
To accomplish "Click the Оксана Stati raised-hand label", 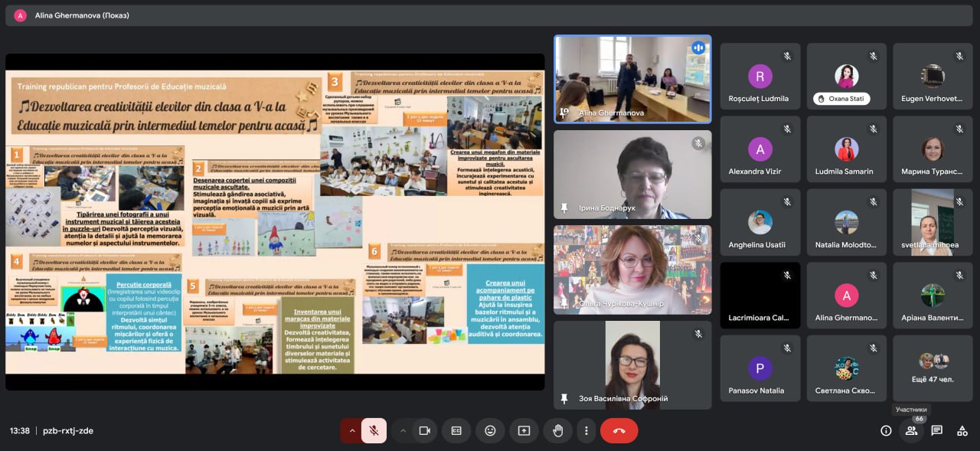I will pyautogui.click(x=841, y=99).
